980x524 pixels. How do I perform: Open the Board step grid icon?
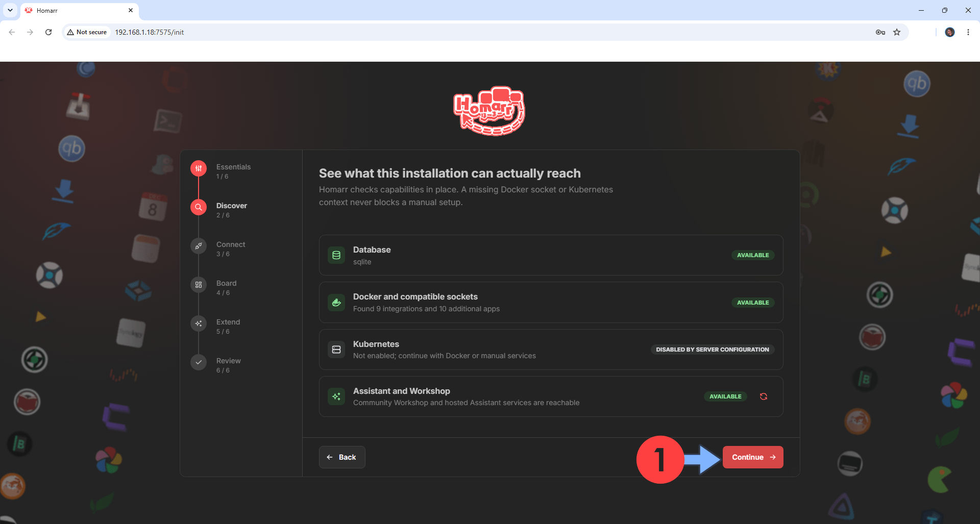[199, 285]
